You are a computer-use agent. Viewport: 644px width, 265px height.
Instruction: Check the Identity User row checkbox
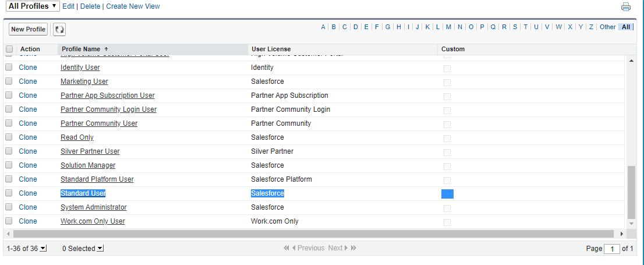click(x=9, y=67)
